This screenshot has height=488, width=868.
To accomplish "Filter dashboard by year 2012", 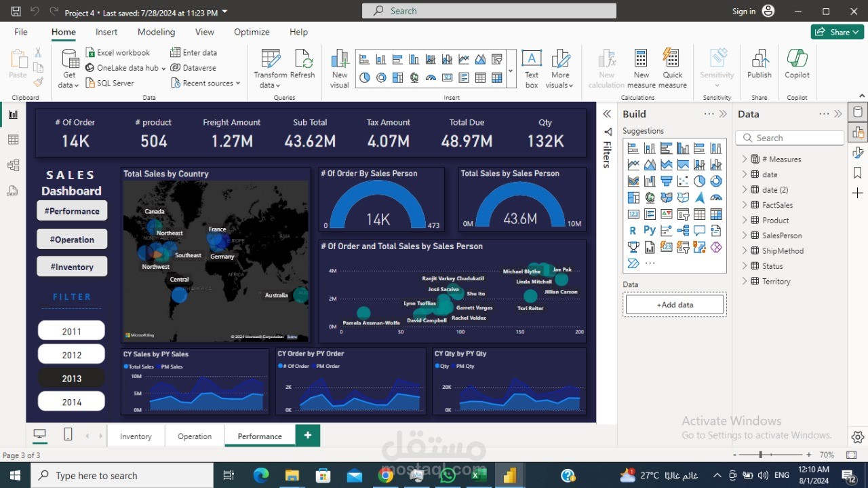I will pyautogui.click(x=71, y=354).
